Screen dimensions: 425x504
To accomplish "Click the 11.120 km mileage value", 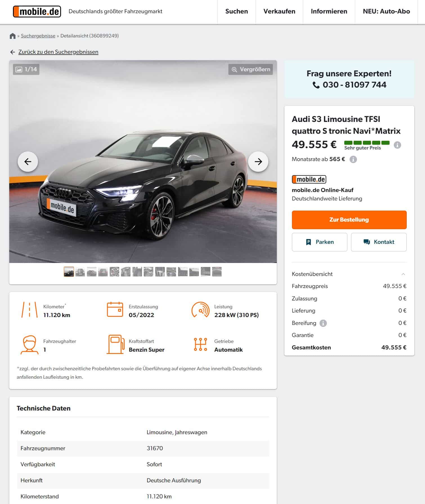I will coord(57,315).
